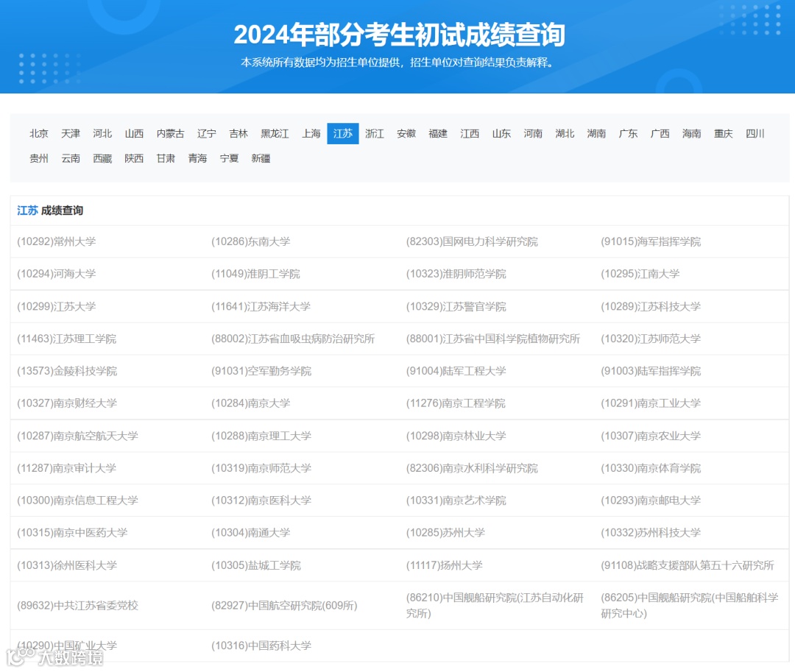Open the (10289)江苏科技大学 link

point(651,306)
